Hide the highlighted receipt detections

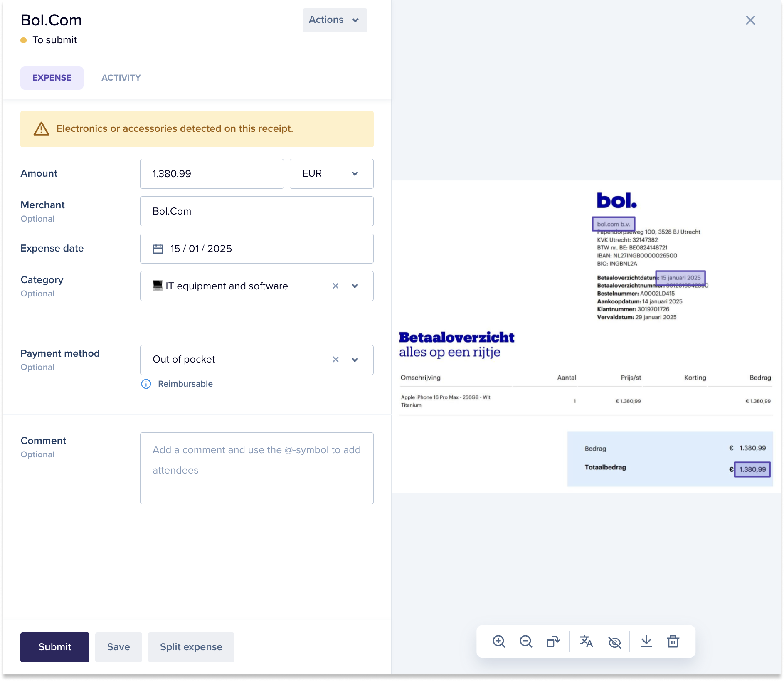[614, 642]
